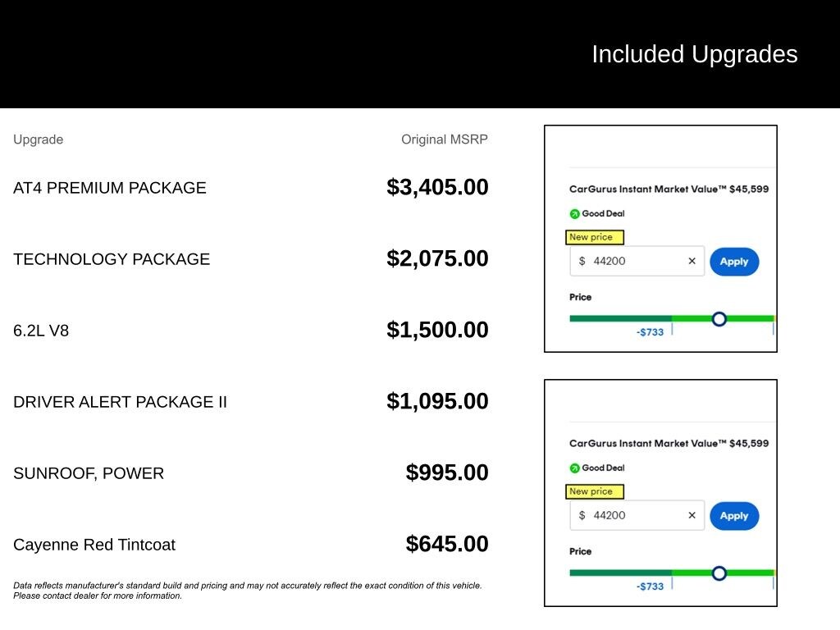This screenshot has height=630, width=840.
Task: Click the SUNROOF, POWER upgrade entry
Action: 89,473
